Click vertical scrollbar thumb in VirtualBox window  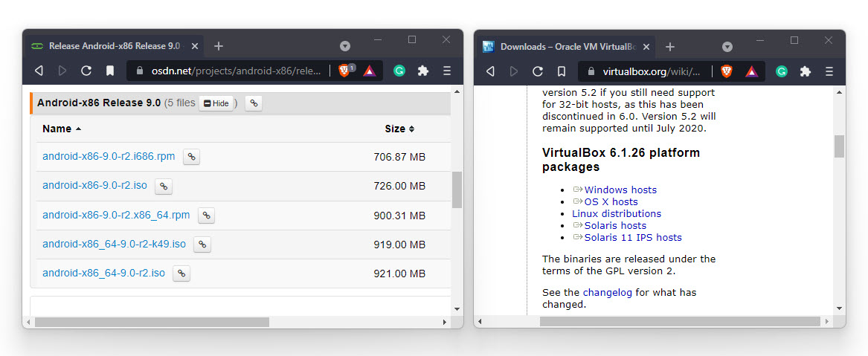pos(839,146)
